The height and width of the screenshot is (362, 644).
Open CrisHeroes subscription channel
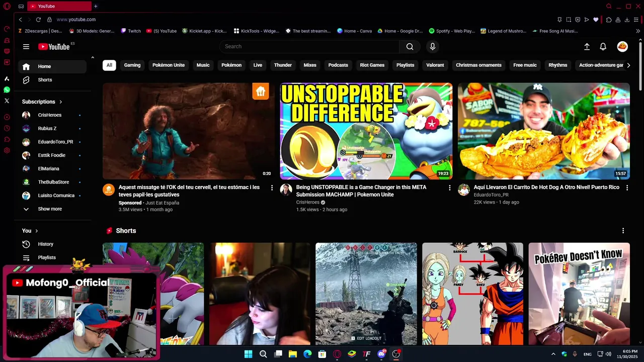pyautogui.click(x=52, y=115)
